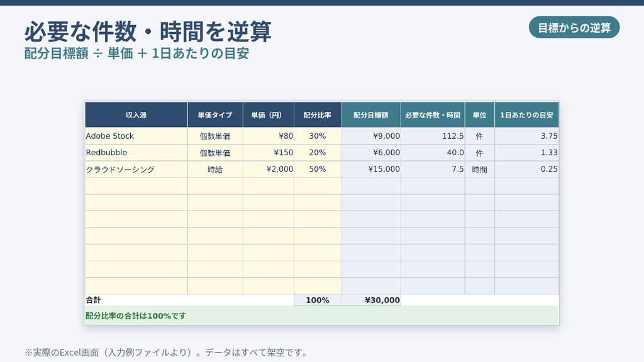Select the 単価タイプ column header
The image size is (644, 362).
(x=215, y=115)
